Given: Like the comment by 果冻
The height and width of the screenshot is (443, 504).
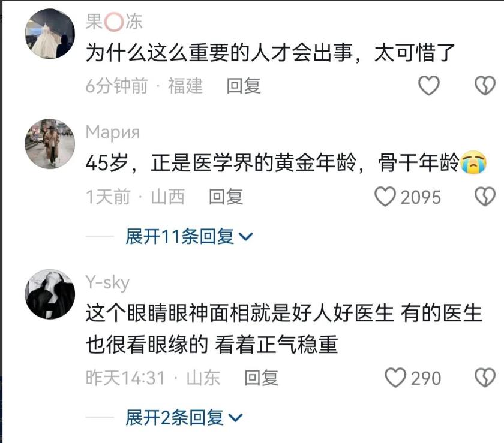Looking at the screenshot, I should pos(429,86).
